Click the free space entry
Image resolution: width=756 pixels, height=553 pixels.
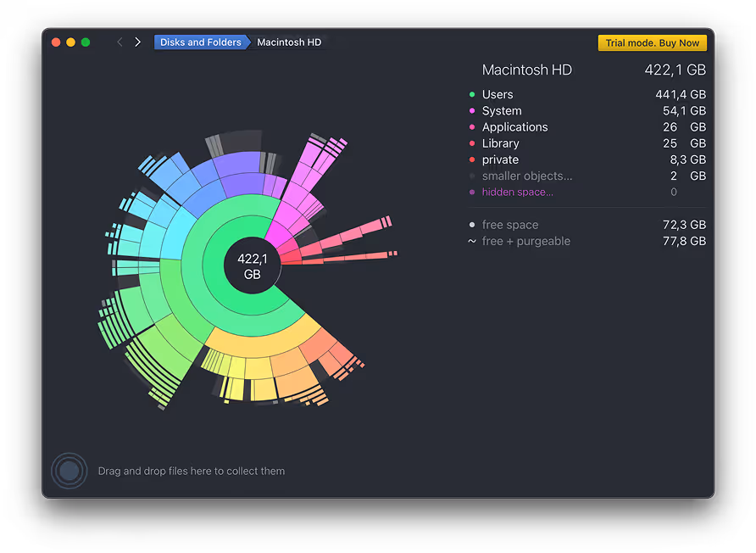[587, 225]
